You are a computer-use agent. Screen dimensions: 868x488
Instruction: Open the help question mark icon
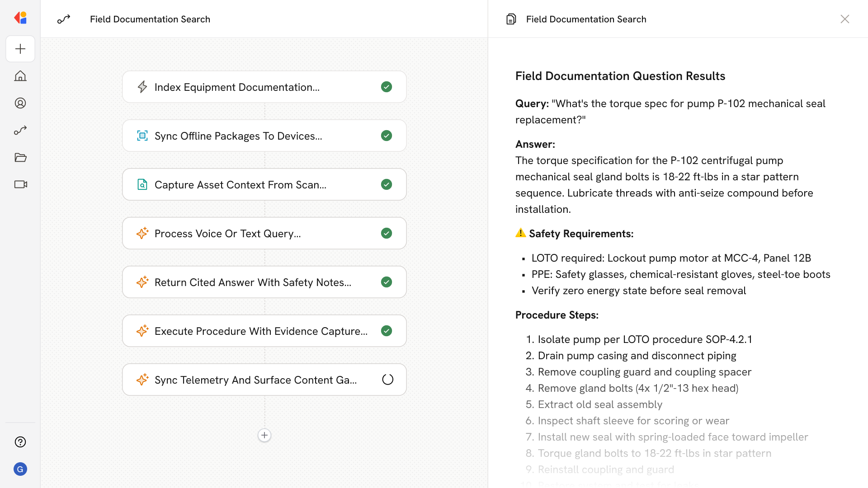20,442
